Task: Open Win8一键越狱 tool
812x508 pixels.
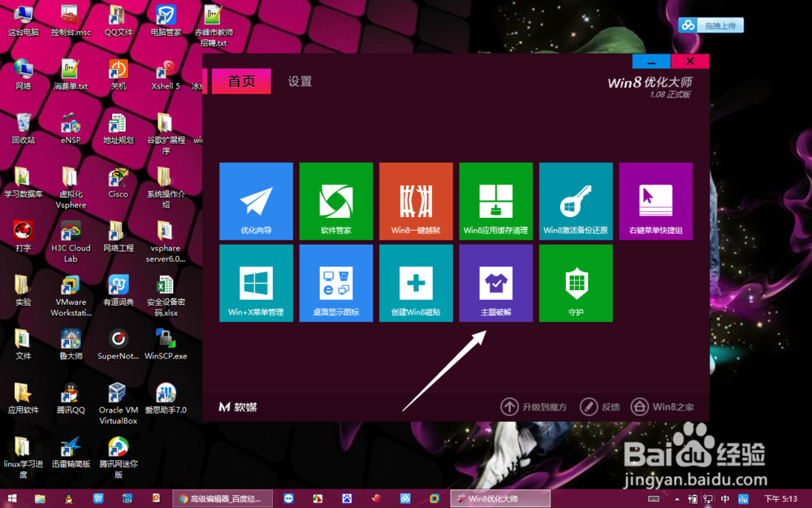Action: pos(416,201)
